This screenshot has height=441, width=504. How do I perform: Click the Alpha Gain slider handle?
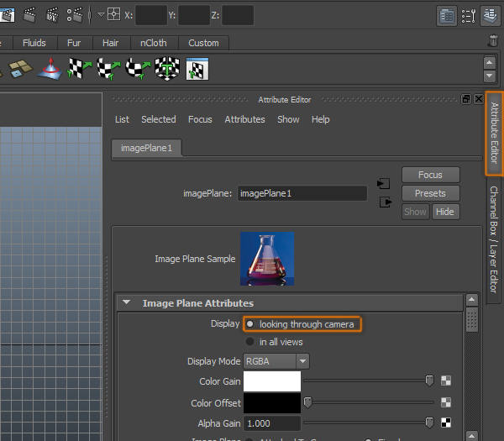[x=429, y=423]
